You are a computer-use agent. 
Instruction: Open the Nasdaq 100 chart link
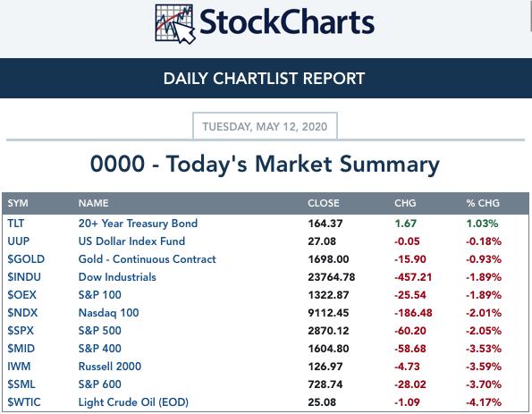pyautogui.click(x=108, y=313)
